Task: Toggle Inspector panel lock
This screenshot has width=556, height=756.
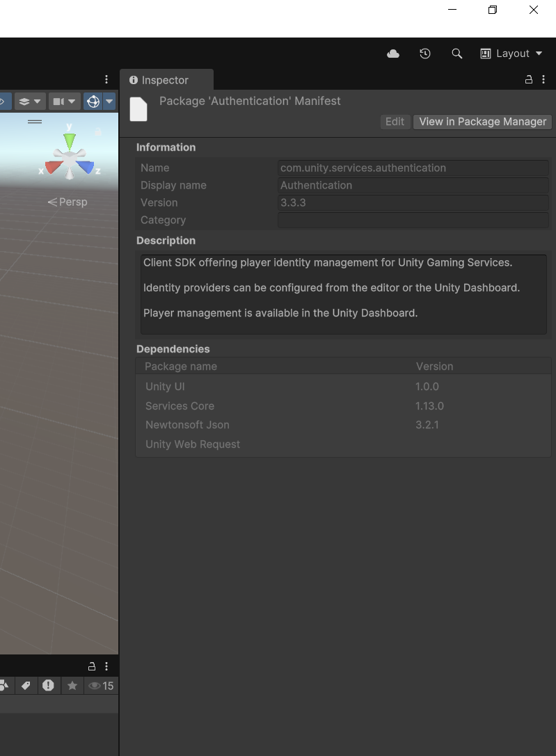Action: [x=529, y=79]
